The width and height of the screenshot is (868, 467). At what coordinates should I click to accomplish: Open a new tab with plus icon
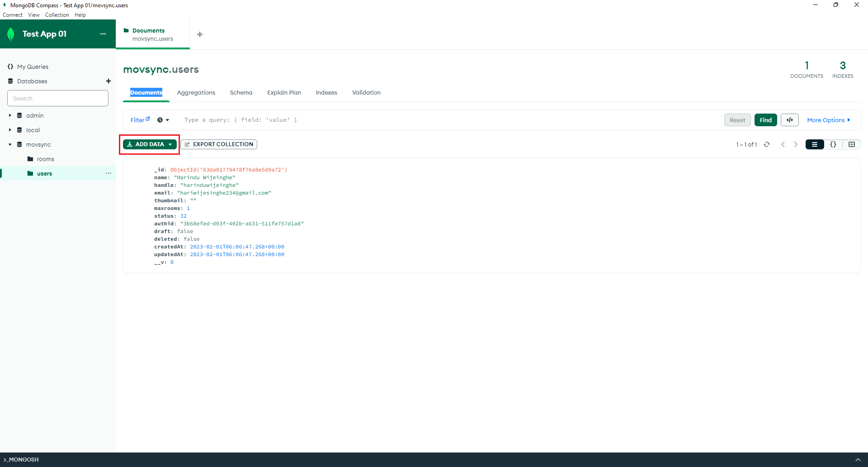pyautogui.click(x=200, y=34)
